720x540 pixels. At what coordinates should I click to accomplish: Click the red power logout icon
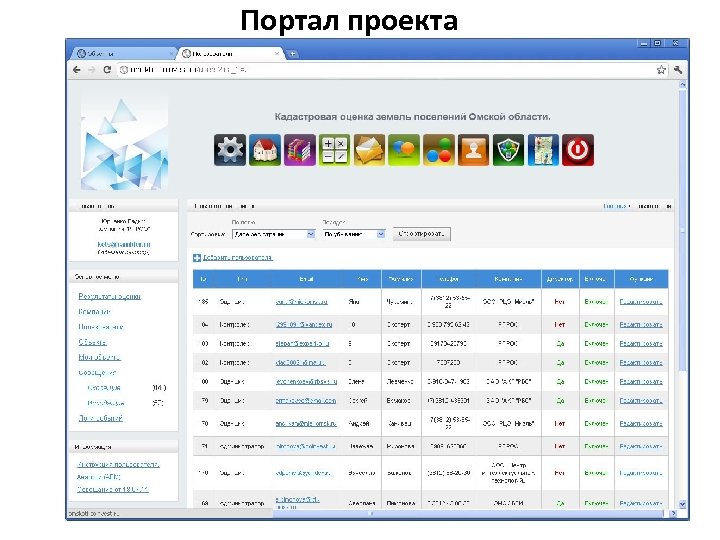(578, 150)
